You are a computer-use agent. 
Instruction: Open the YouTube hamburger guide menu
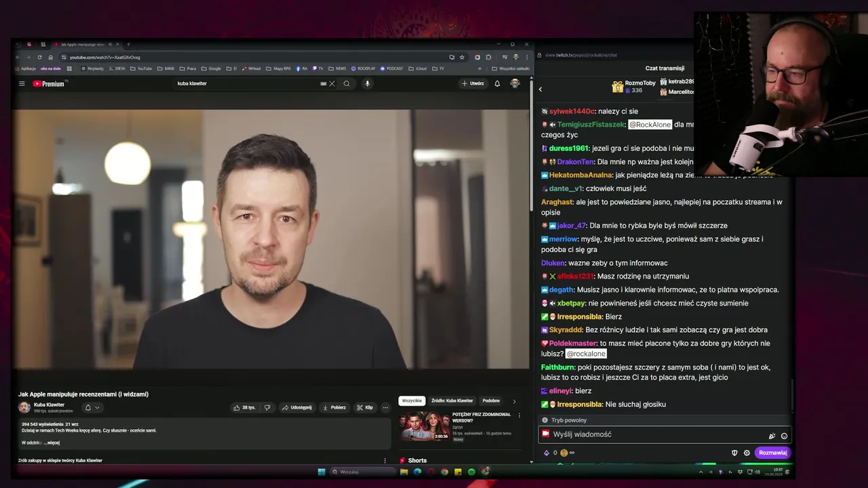point(22,84)
